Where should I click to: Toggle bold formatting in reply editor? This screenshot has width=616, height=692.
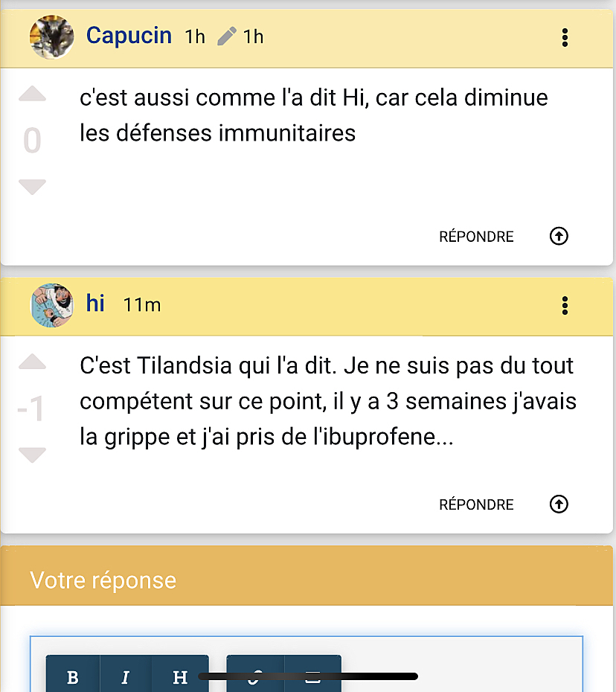[73, 675]
